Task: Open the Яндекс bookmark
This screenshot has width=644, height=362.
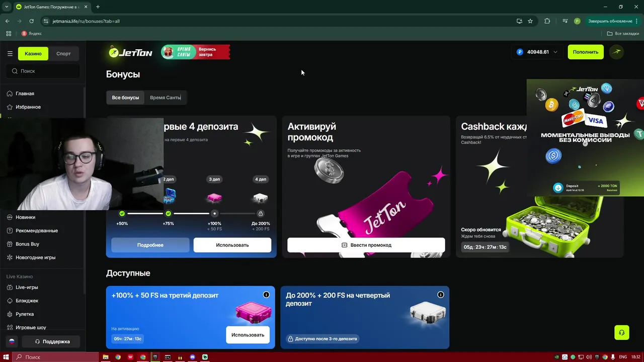Action: pos(32,34)
